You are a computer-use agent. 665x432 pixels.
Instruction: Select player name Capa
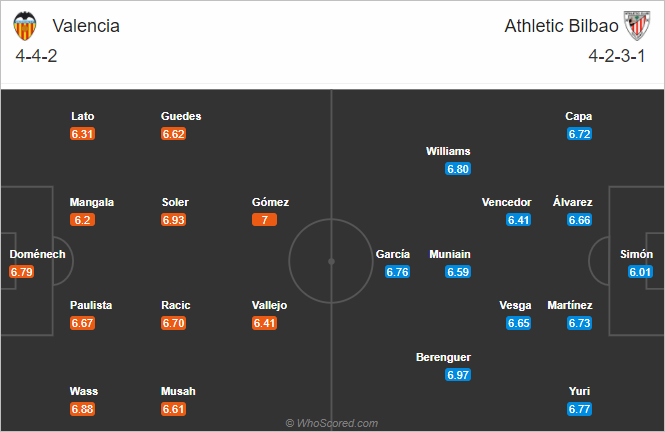tap(578, 116)
